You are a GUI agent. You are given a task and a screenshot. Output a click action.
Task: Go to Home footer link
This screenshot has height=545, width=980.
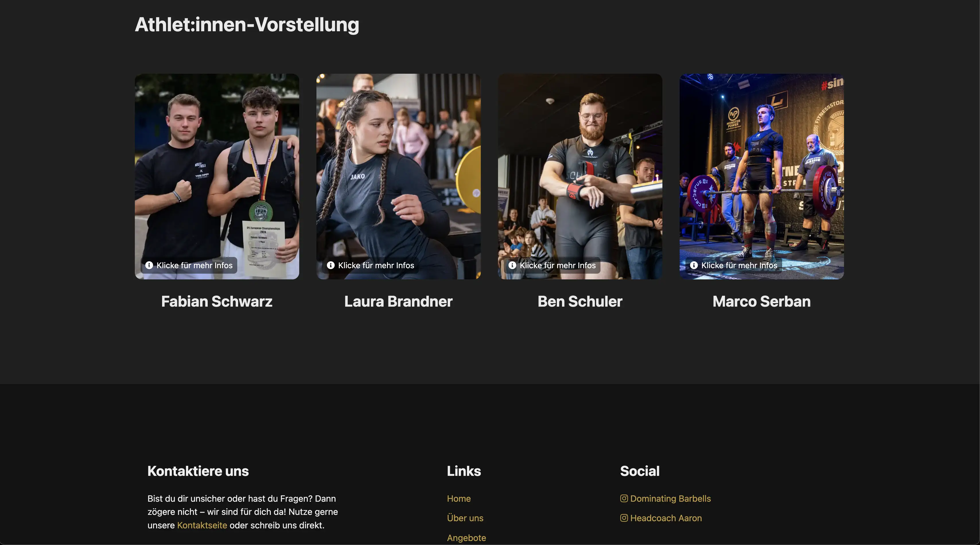[459, 499]
